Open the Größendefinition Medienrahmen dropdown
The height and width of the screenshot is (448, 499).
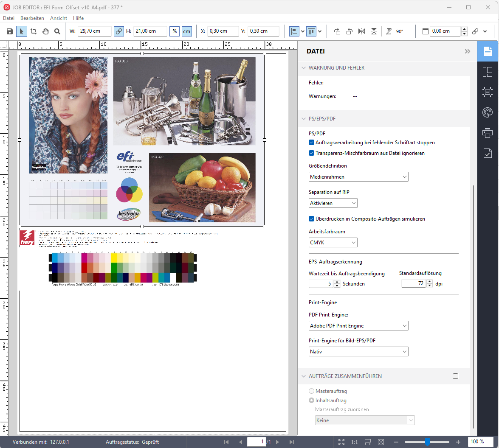click(x=358, y=177)
